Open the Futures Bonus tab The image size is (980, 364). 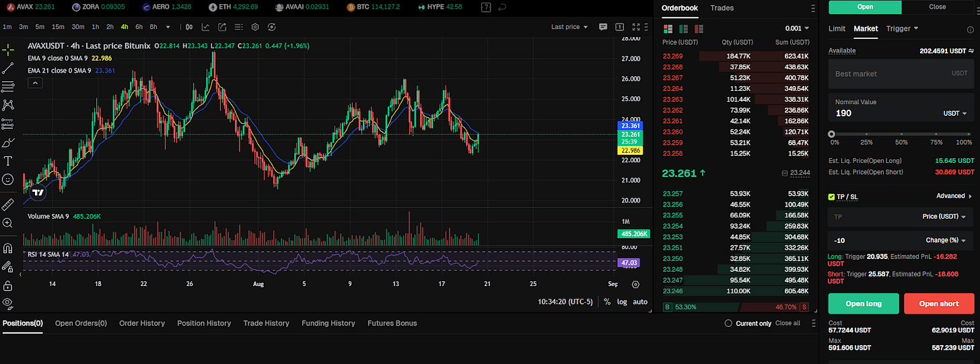[x=392, y=323]
